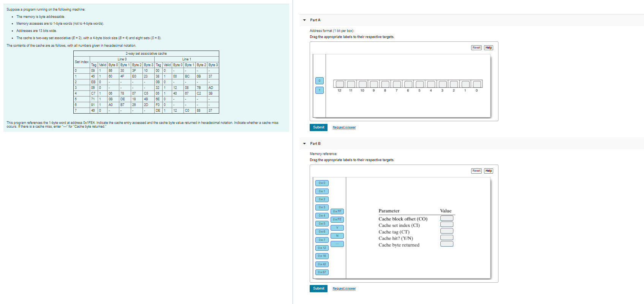Select the 0x7 label in Part B

click(x=322, y=240)
